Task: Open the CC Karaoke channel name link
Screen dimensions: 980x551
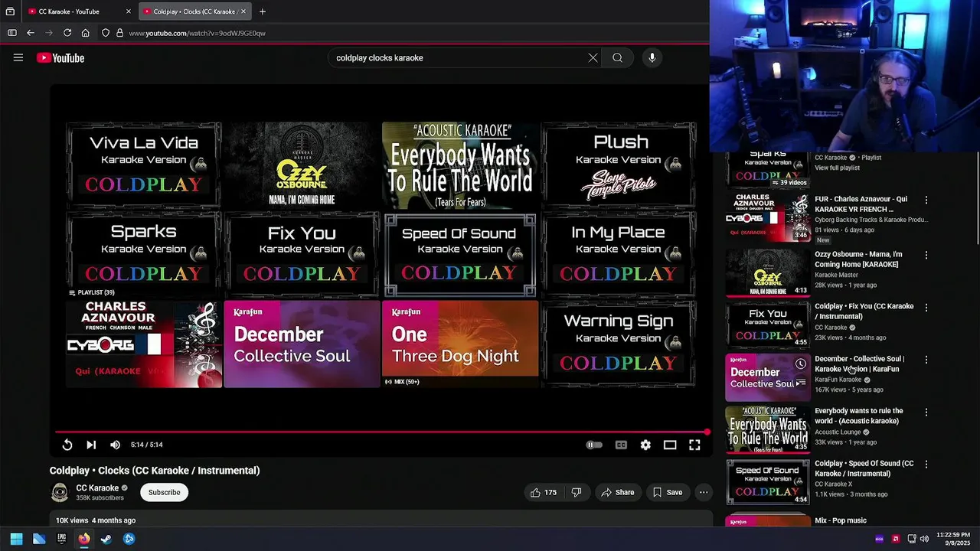Action: tap(97, 488)
